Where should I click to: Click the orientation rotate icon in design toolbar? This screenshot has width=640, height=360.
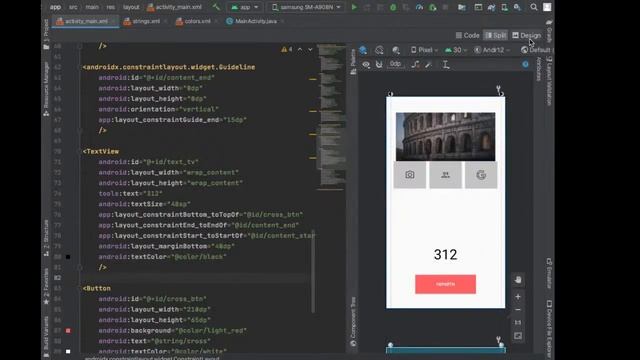click(379, 50)
